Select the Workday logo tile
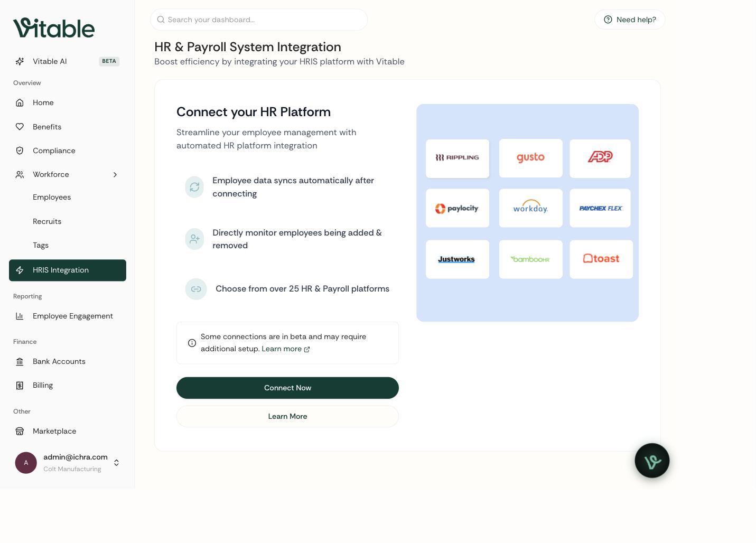This screenshot has width=756, height=543. click(x=530, y=208)
